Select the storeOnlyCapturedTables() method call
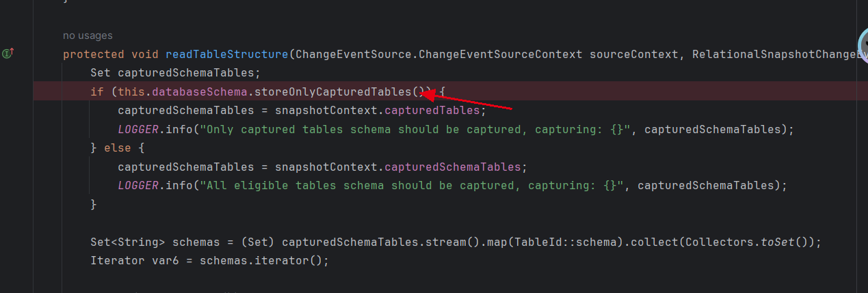 coord(340,91)
